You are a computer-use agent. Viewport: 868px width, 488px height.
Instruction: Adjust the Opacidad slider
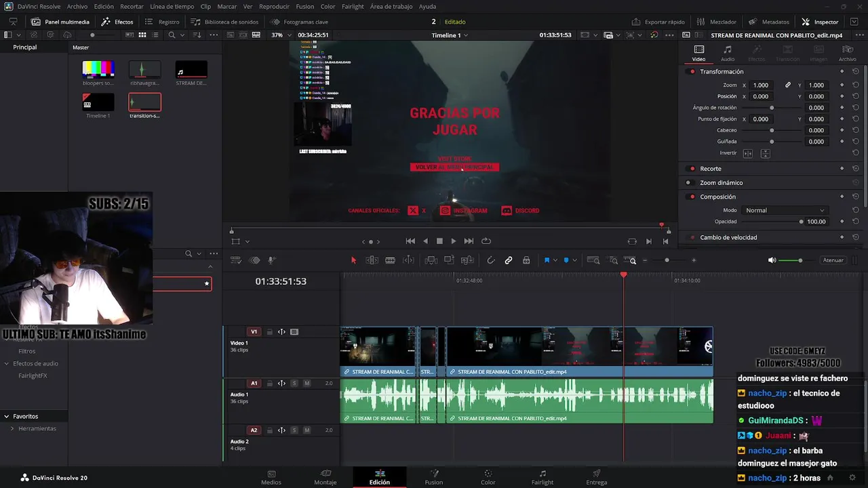771,222
